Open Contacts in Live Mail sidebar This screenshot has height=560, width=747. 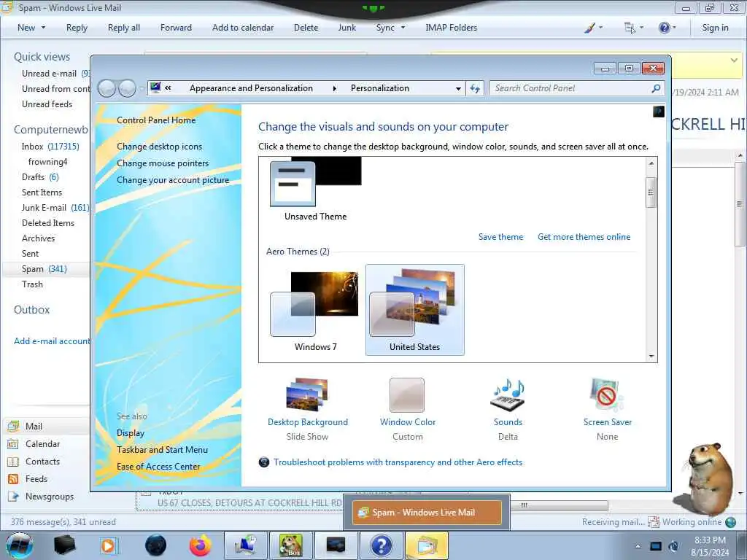[x=42, y=462]
